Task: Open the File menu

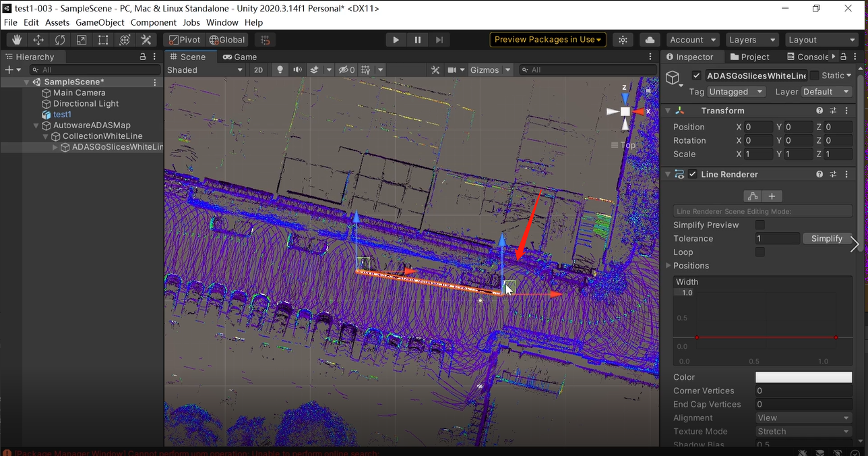Action: point(11,22)
